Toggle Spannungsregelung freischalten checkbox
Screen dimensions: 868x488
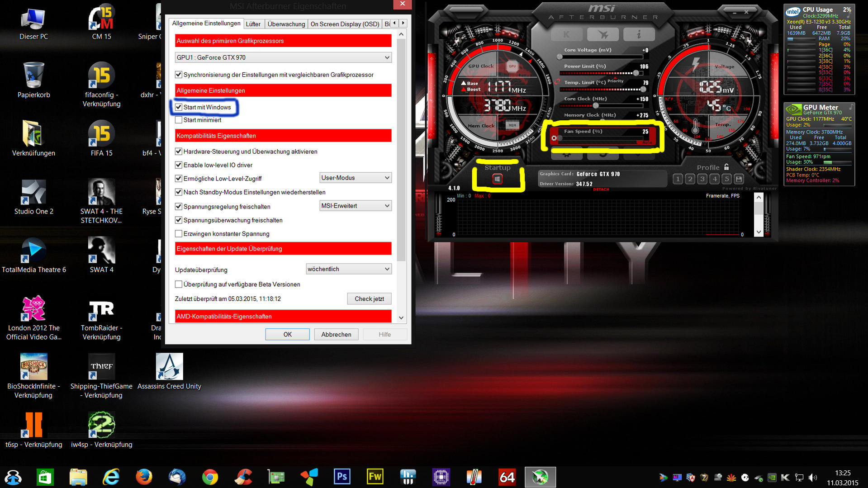[x=179, y=207]
